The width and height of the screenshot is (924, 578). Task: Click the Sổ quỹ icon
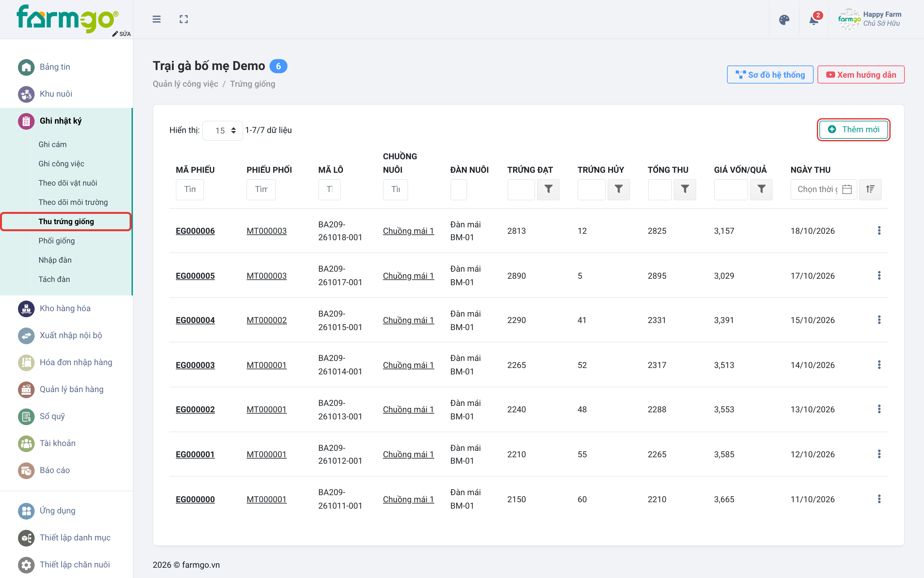click(x=26, y=416)
